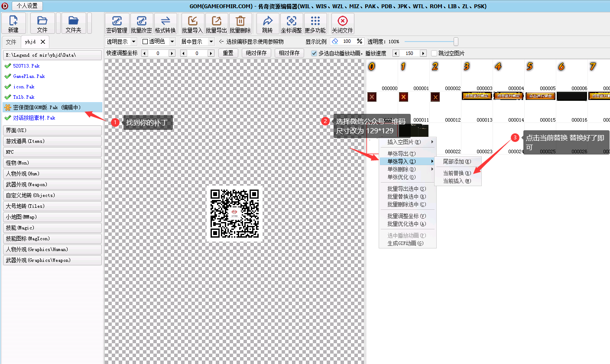610x364 pixels.
Task: Choose 批量导出选中 menu entry
Action: (407, 189)
